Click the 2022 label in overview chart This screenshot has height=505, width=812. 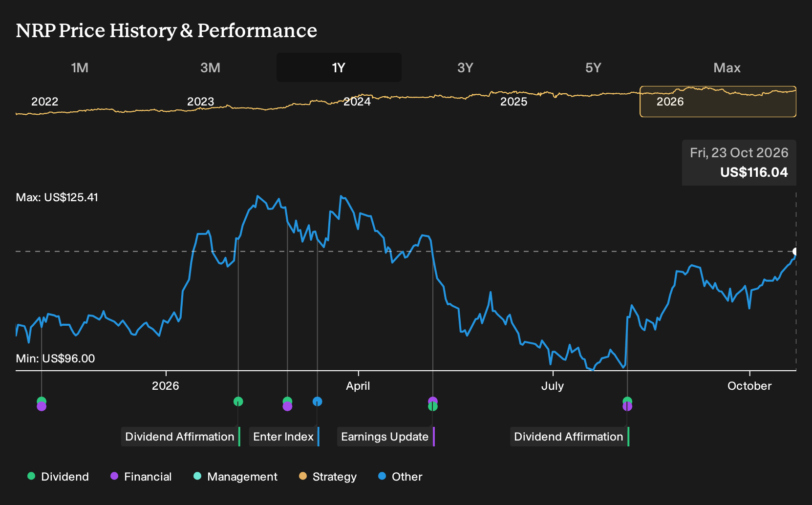(x=44, y=102)
